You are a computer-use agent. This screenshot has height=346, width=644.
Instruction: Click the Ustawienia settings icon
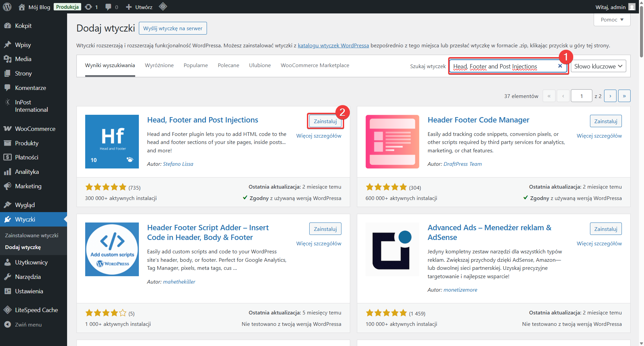[7, 291]
